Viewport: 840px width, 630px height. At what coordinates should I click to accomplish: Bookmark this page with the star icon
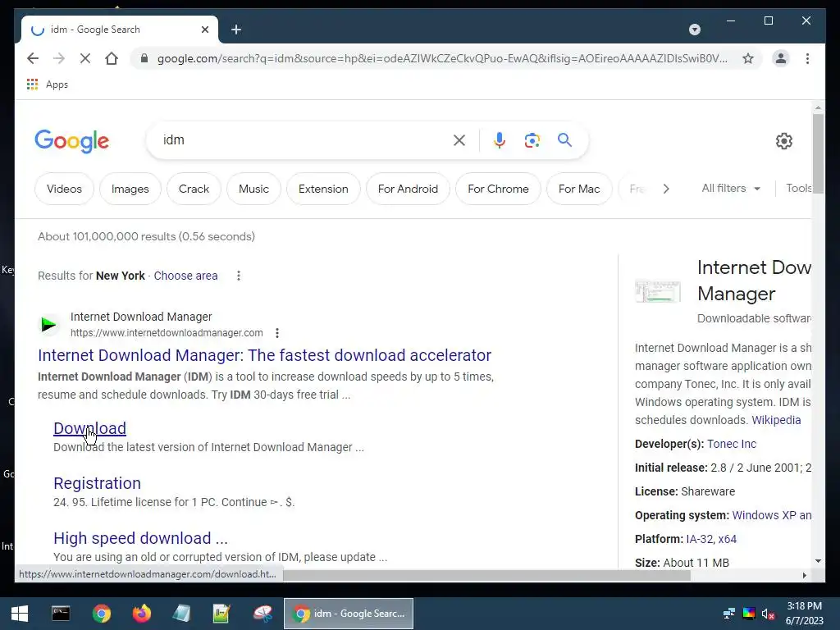click(x=748, y=58)
